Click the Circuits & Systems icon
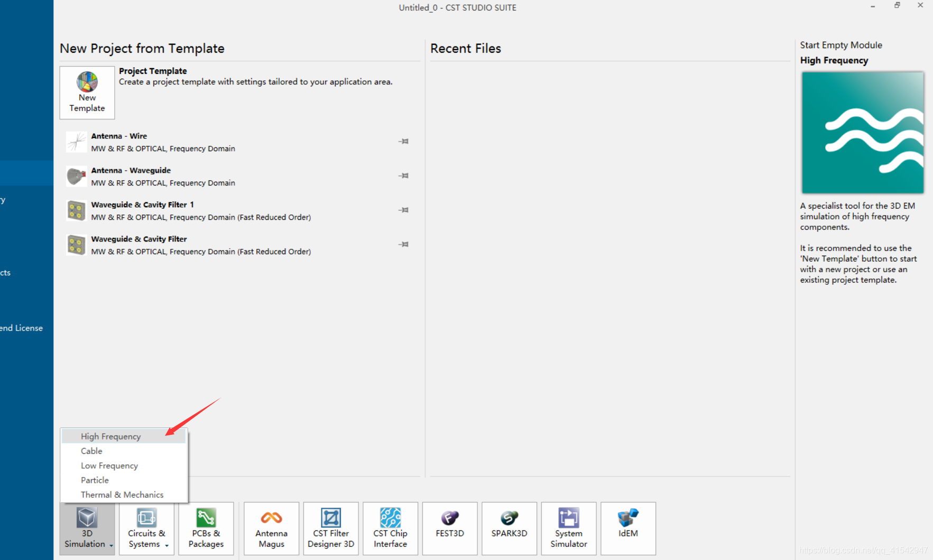Screen dimensions: 933x560 [x=146, y=517]
